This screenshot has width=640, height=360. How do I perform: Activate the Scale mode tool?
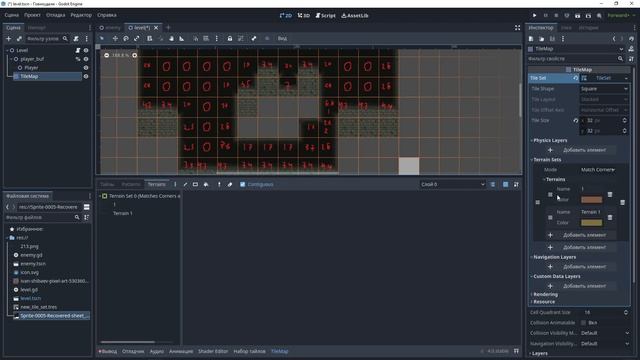pyautogui.click(x=137, y=38)
